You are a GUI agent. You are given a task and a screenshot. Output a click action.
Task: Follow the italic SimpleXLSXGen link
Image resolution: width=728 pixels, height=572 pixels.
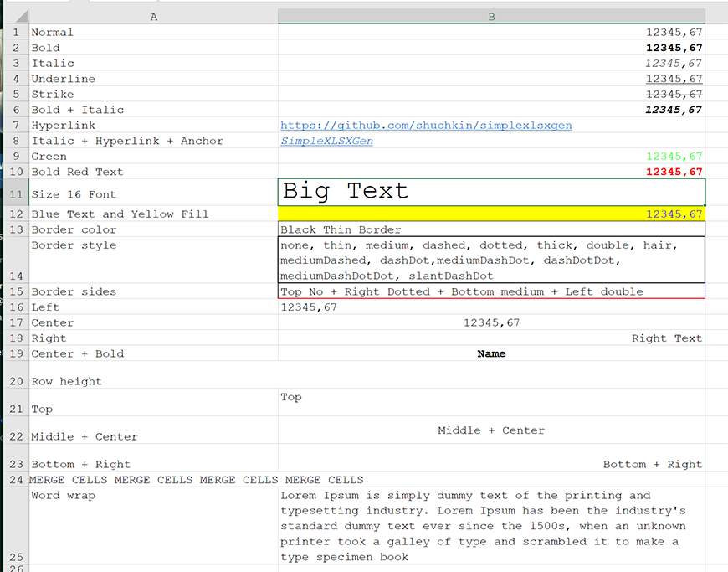(326, 142)
